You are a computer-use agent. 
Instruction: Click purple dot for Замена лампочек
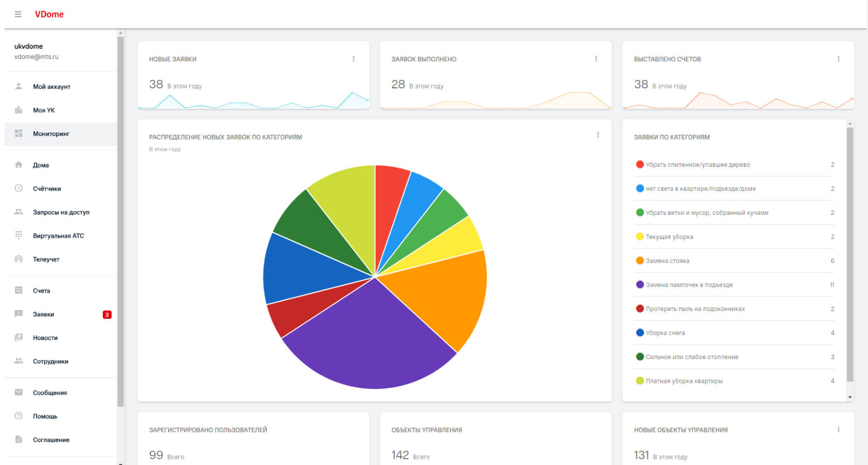[x=640, y=285]
